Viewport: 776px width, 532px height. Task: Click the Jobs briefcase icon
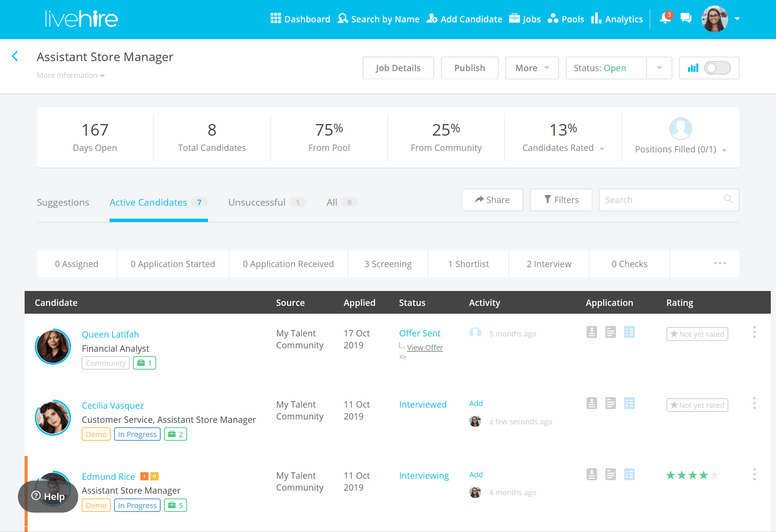514,18
